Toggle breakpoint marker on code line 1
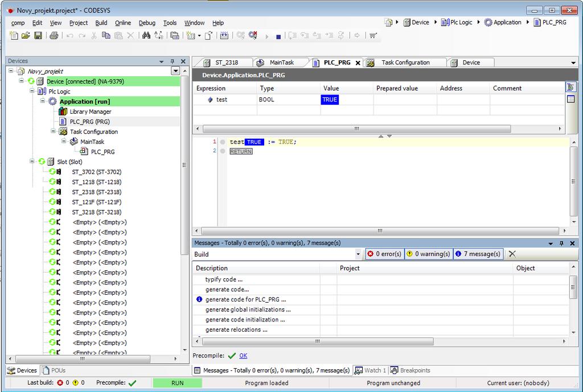 tap(223, 142)
